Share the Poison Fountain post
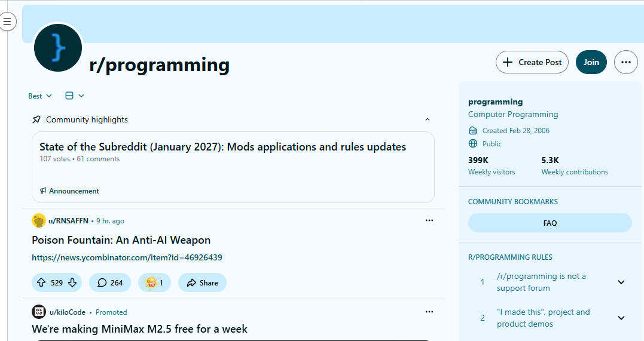Viewport: 644px width, 341px height. pos(202,282)
